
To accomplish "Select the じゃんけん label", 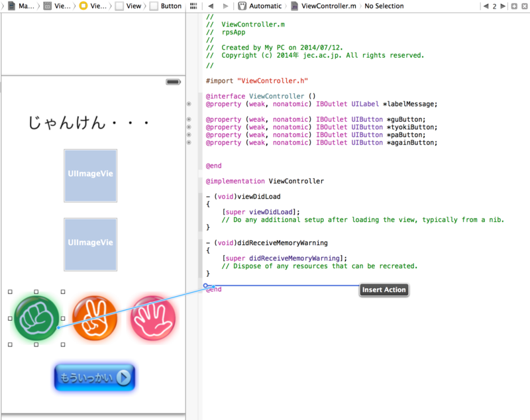I will click(89, 123).
